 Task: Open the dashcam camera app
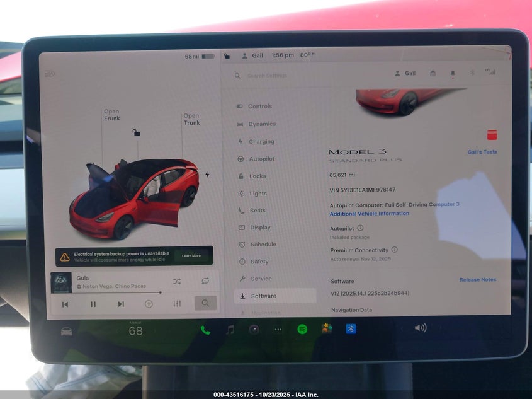click(254, 329)
